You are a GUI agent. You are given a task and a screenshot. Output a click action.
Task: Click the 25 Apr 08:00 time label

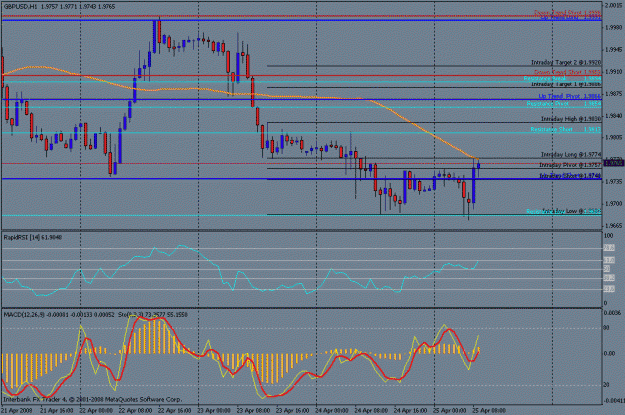[x=489, y=410]
